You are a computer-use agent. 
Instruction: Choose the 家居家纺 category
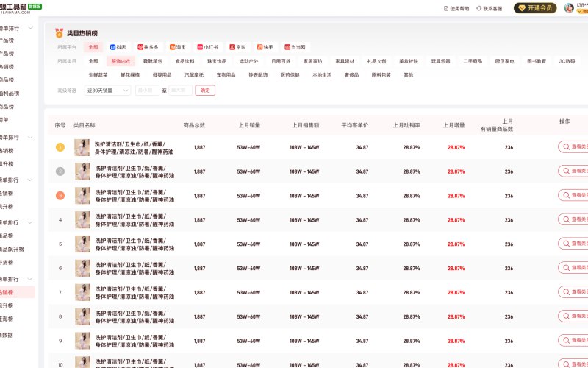click(x=313, y=61)
